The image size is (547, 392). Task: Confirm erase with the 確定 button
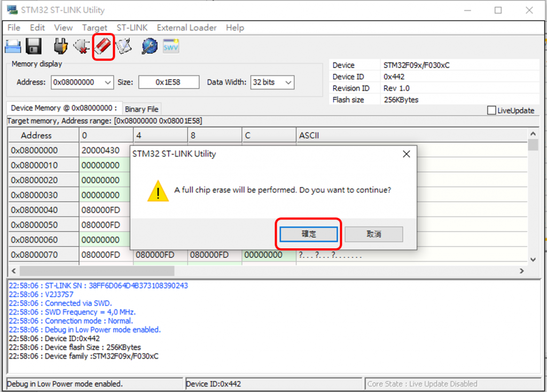coord(308,234)
